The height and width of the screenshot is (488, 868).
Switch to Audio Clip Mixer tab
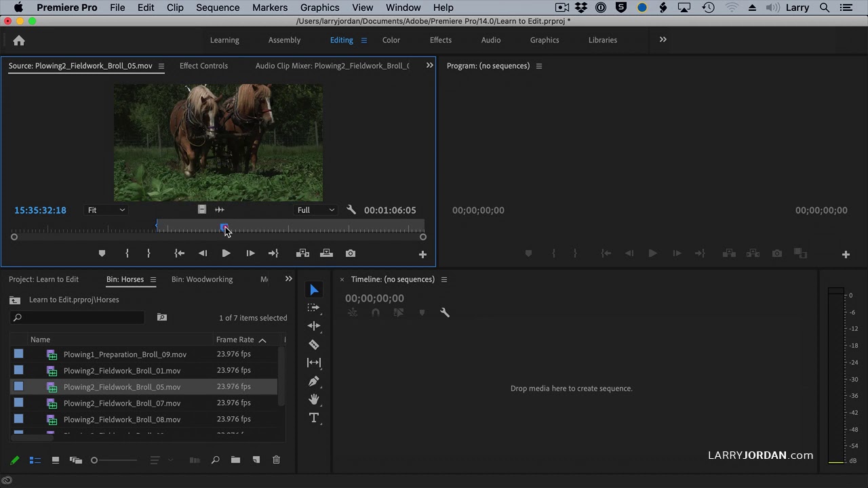click(x=332, y=66)
